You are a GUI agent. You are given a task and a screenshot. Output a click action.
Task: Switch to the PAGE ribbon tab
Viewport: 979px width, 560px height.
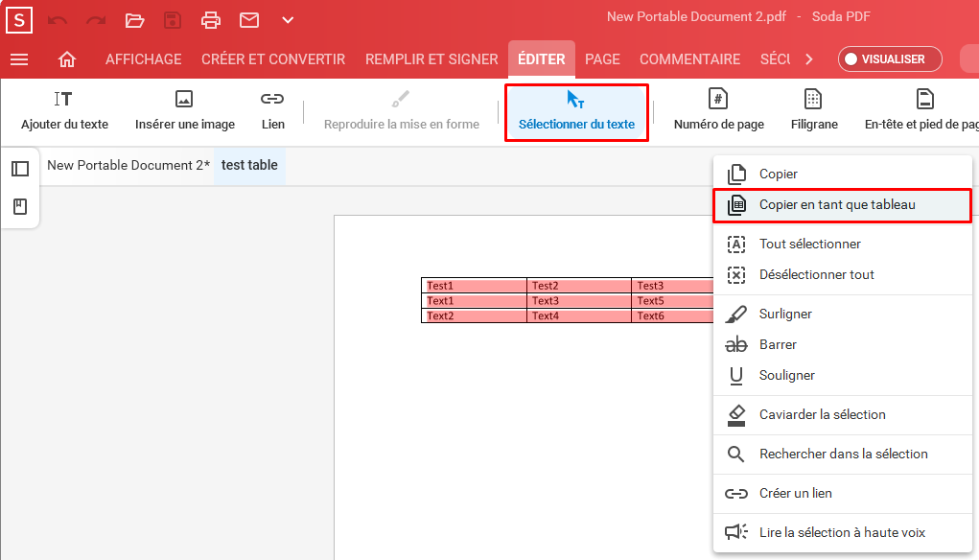(602, 58)
